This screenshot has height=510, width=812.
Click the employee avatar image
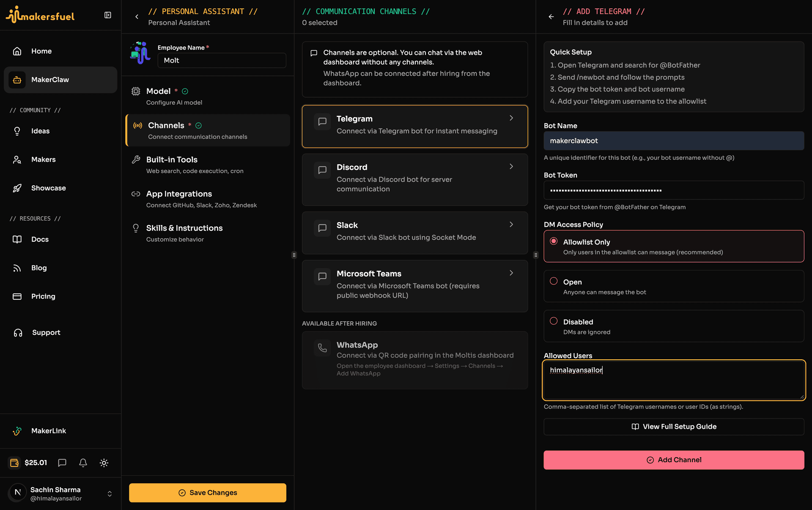point(140,53)
